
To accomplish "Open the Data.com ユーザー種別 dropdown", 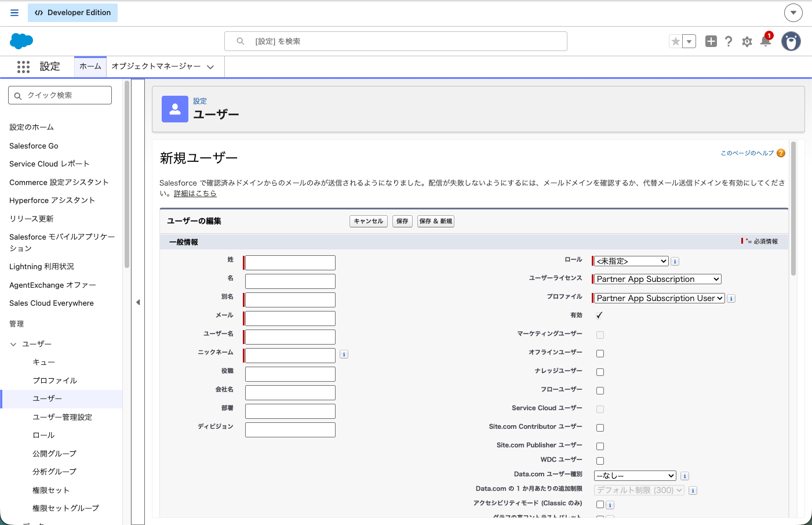I will pyautogui.click(x=635, y=476).
